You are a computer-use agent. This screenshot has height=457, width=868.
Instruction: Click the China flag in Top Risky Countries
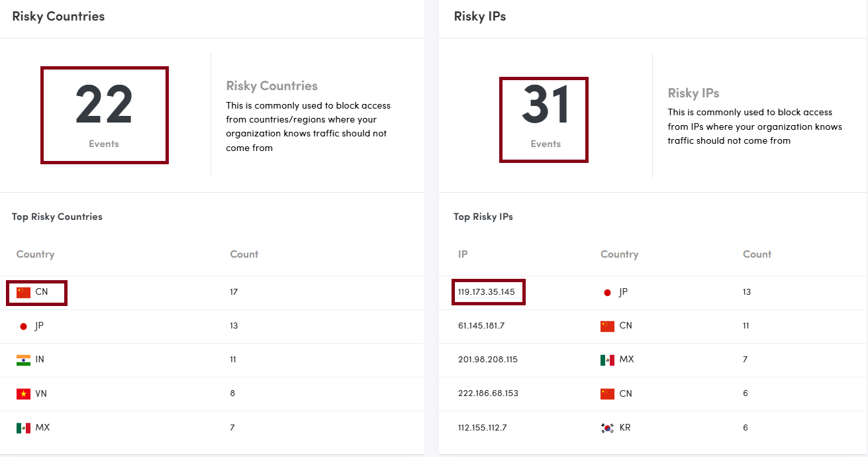tap(24, 292)
